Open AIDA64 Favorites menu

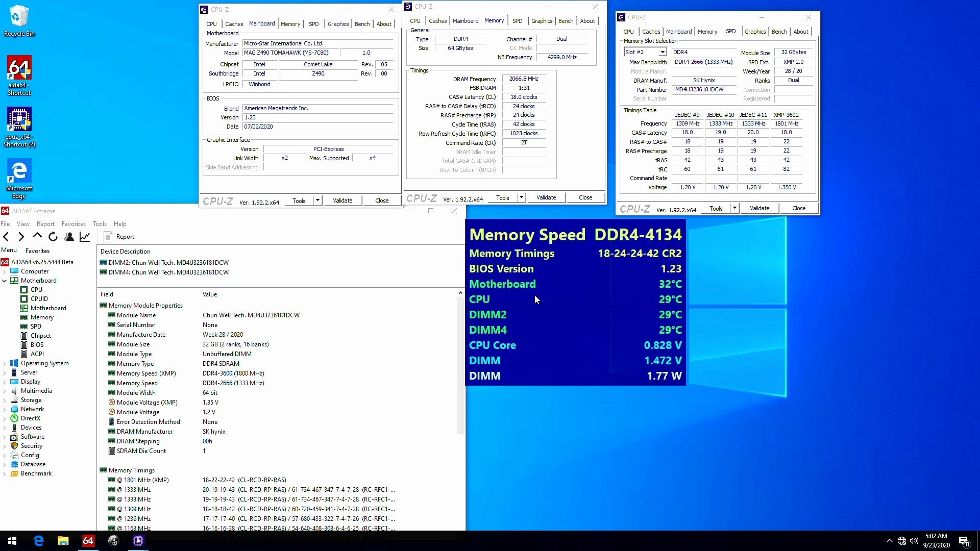[x=73, y=224]
